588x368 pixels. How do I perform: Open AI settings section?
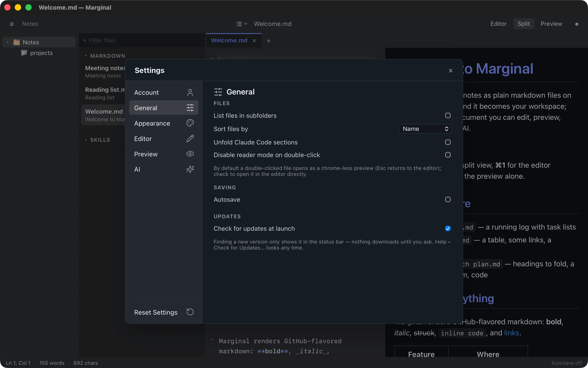click(164, 169)
